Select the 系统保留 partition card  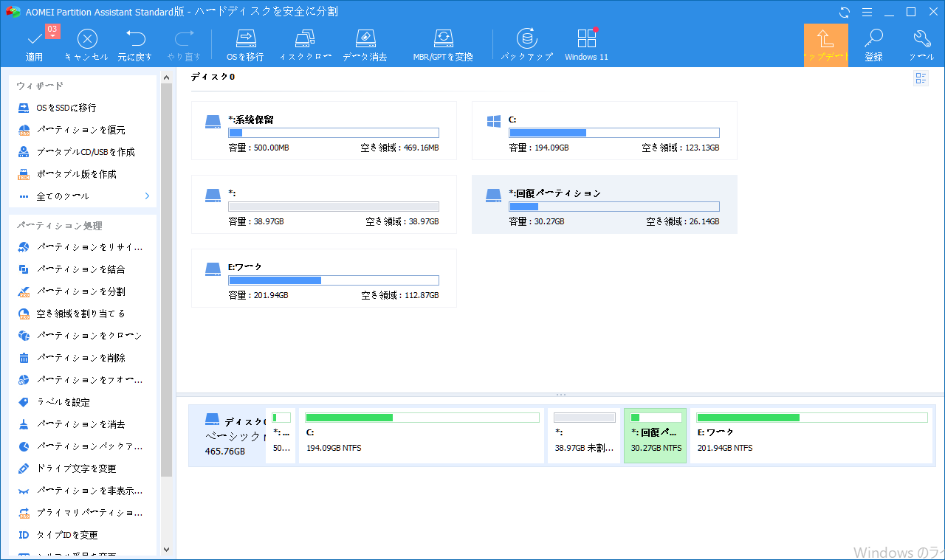[323, 131]
